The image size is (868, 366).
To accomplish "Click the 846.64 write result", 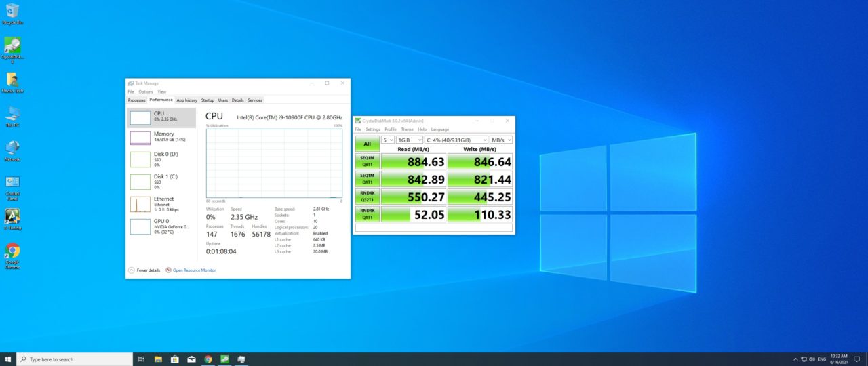I will (480, 161).
